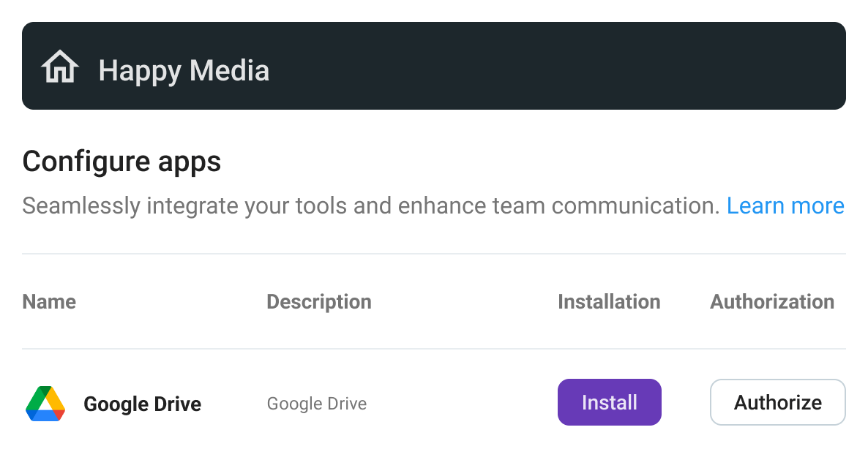Select the Installation column header

pyautogui.click(x=609, y=302)
